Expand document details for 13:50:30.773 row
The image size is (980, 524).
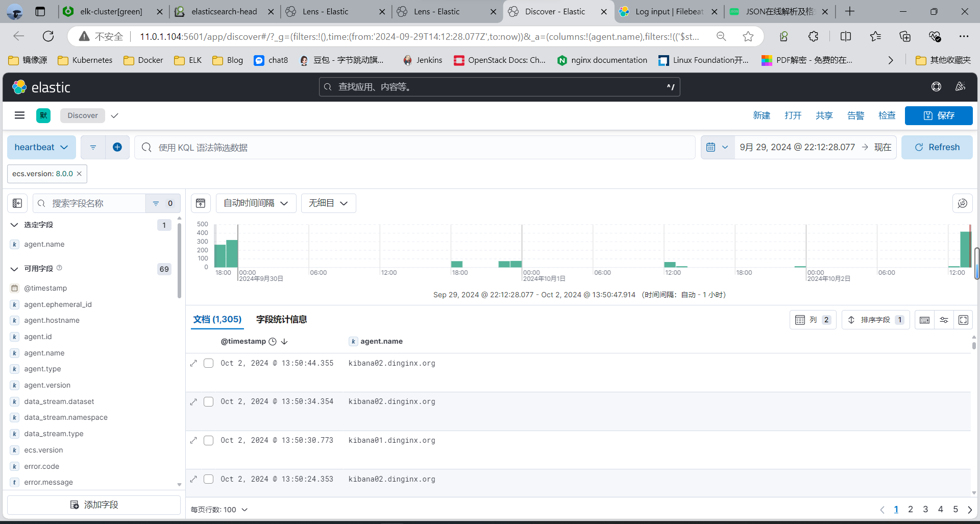pyautogui.click(x=193, y=440)
